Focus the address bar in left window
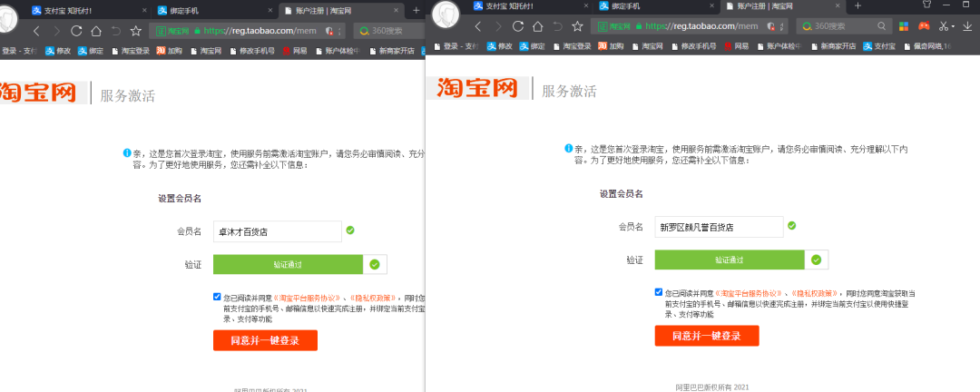The image size is (980, 392). pos(248,31)
